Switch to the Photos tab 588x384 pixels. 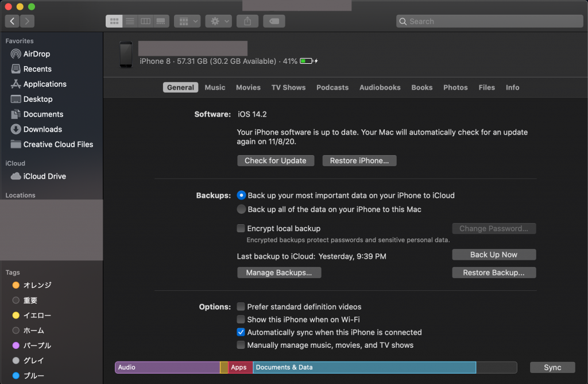(x=455, y=87)
